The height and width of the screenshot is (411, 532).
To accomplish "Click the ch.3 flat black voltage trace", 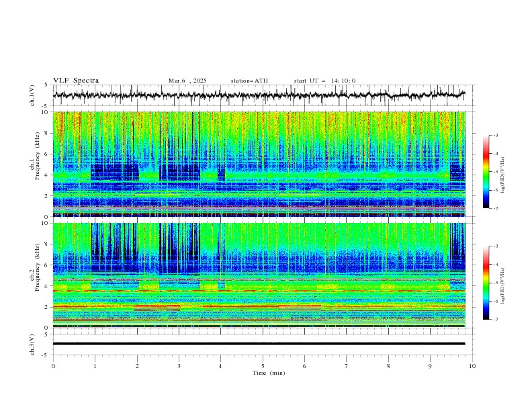I will (259, 344).
